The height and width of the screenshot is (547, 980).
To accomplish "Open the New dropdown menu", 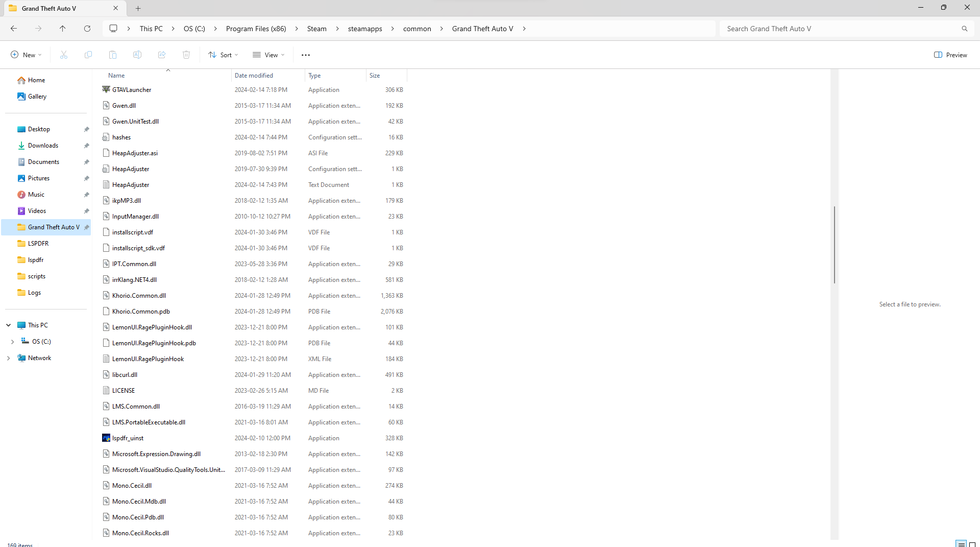I will click(26, 55).
